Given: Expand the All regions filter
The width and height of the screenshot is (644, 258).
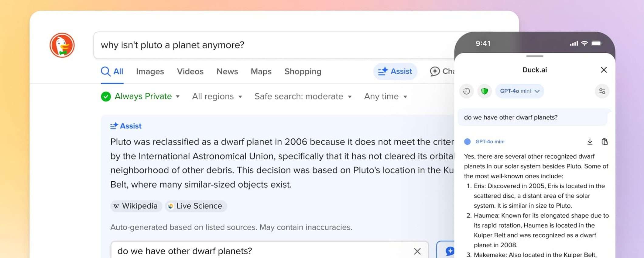Looking at the screenshot, I should tap(217, 96).
